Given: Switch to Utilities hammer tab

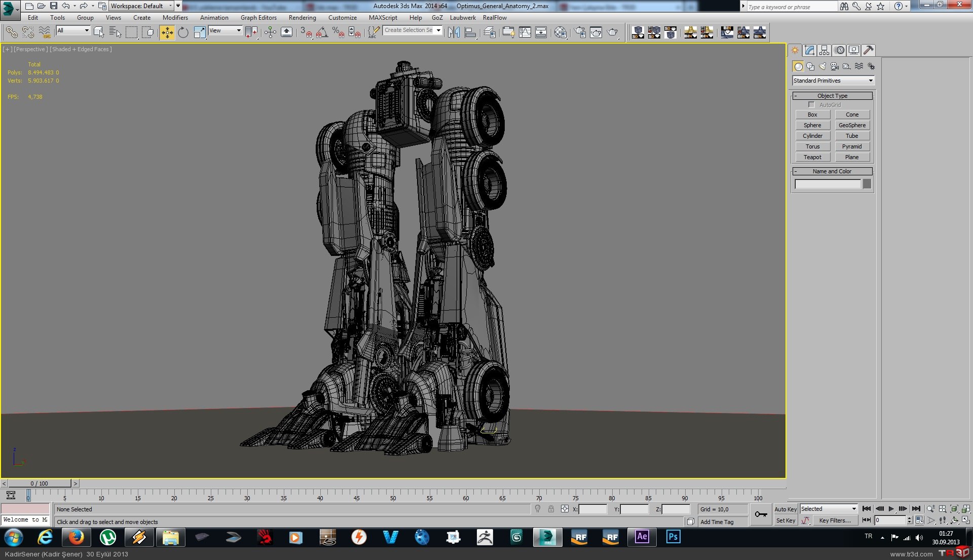Looking at the screenshot, I should [x=868, y=50].
